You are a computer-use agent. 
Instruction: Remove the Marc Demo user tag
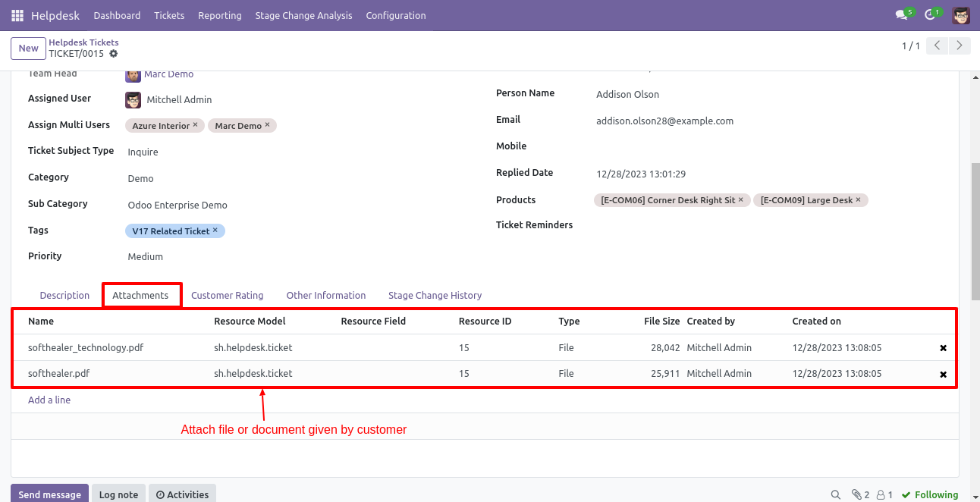(x=267, y=125)
